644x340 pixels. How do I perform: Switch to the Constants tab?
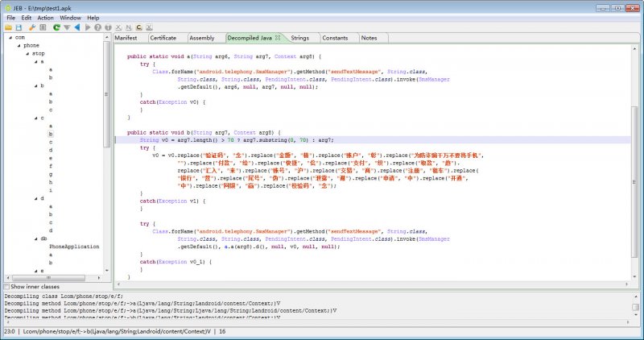(x=335, y=38)
